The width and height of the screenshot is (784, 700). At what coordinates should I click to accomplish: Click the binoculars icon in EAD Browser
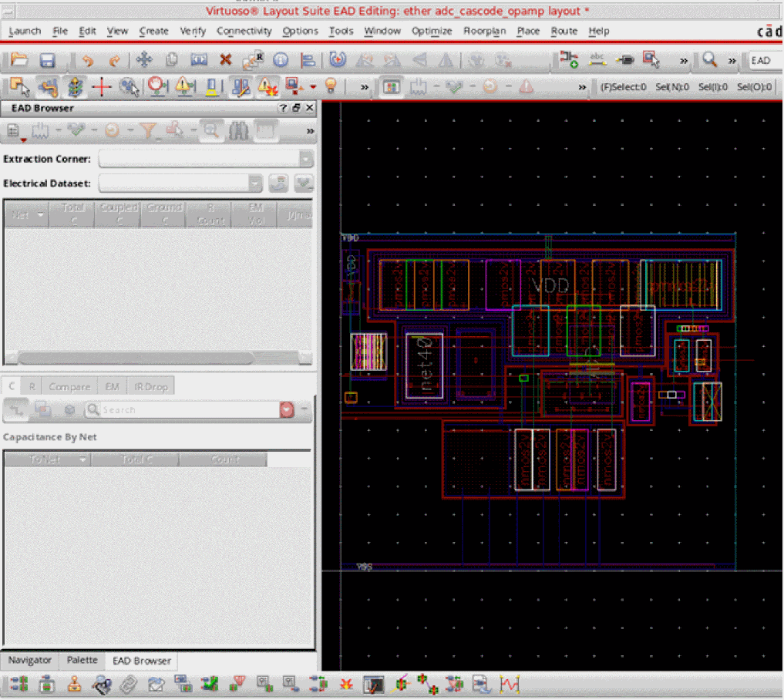point(238,131)
